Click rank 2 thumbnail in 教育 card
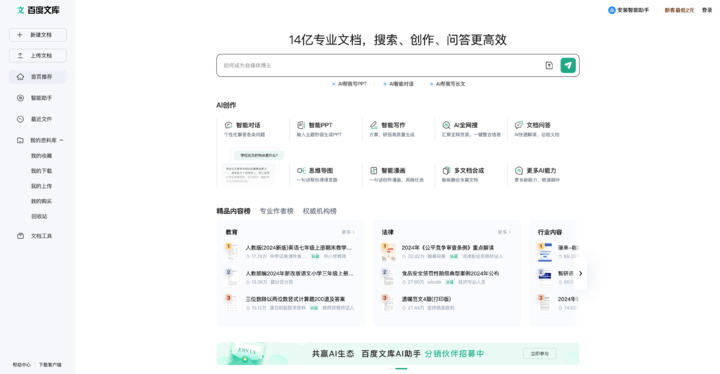Image resolution: width=720 pixels, height=374 pixels. pos(231,278)
